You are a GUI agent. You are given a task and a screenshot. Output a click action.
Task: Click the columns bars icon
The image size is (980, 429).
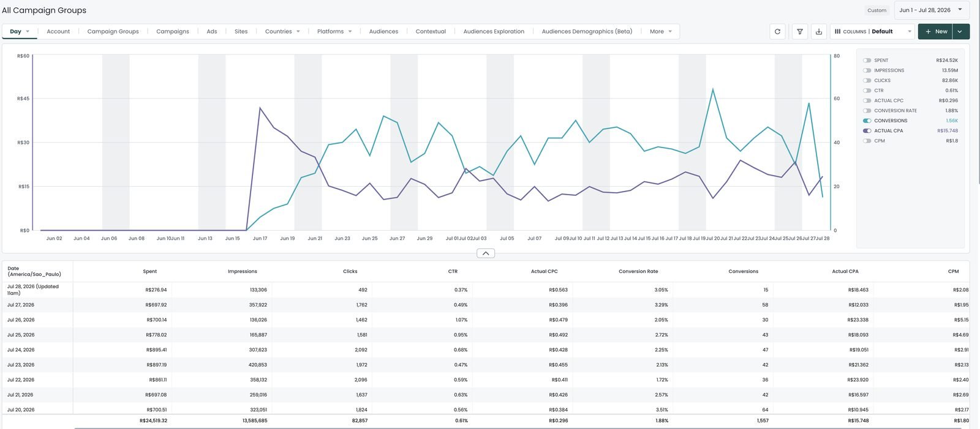tap(837, 31)
